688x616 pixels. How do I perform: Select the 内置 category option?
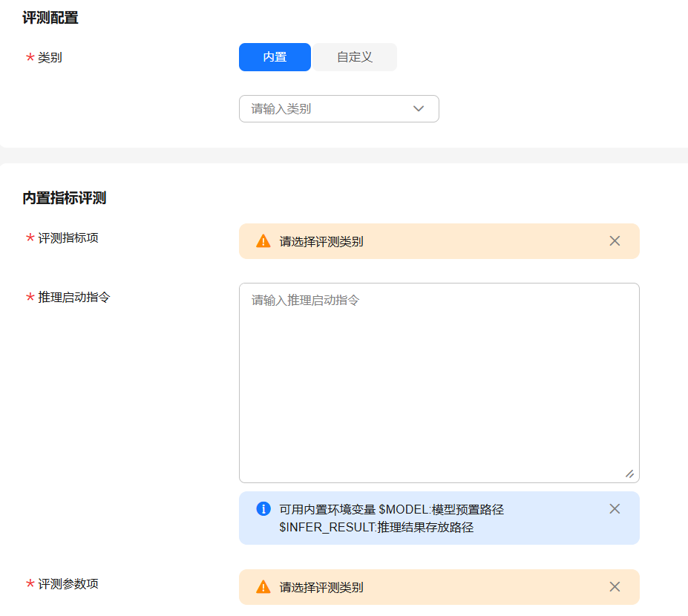coord(275,57)
